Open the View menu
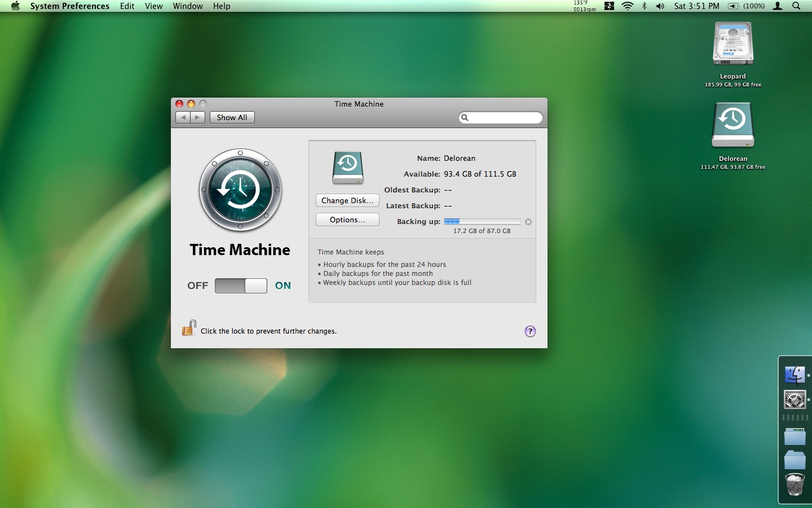 [154, 6]
